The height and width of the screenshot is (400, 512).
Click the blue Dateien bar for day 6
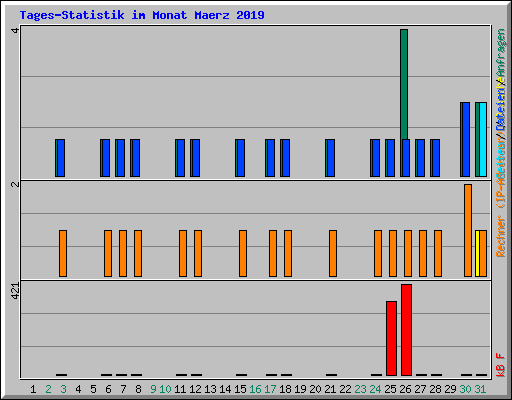coord(106,158)
